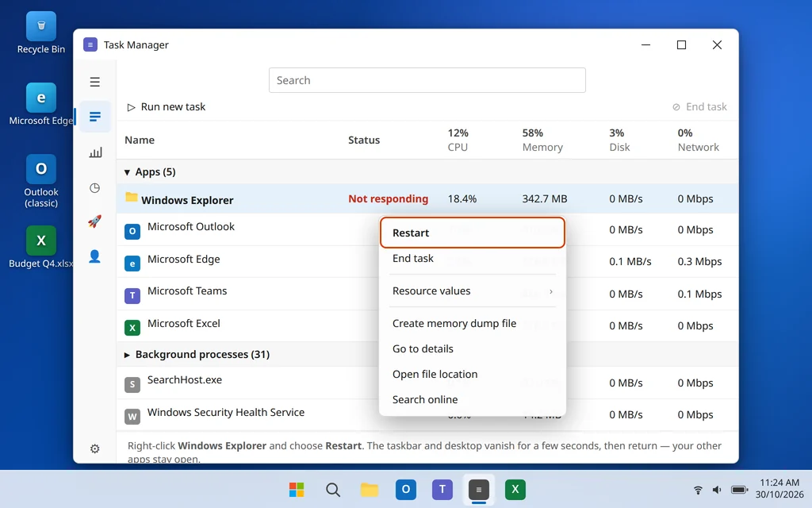Open the Performance page bar chart icon

point(95,152)
